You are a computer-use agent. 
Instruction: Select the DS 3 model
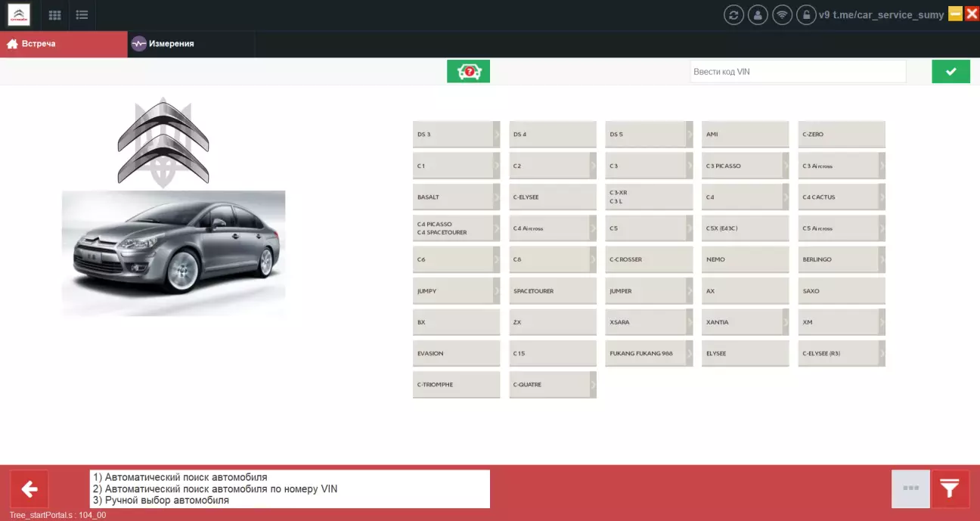click(456, 135)
